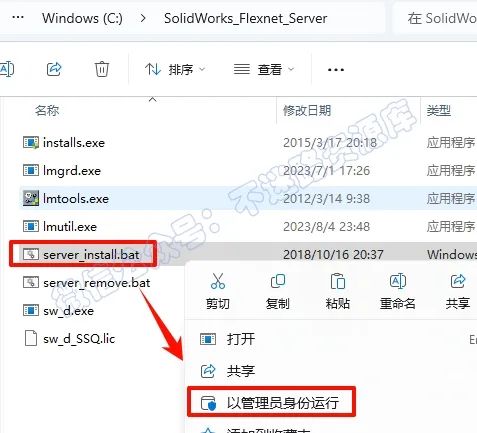Select the sw_d_SSQ.lic file
This screenshot has height=433, width=477.
click(x=79, y=339)
